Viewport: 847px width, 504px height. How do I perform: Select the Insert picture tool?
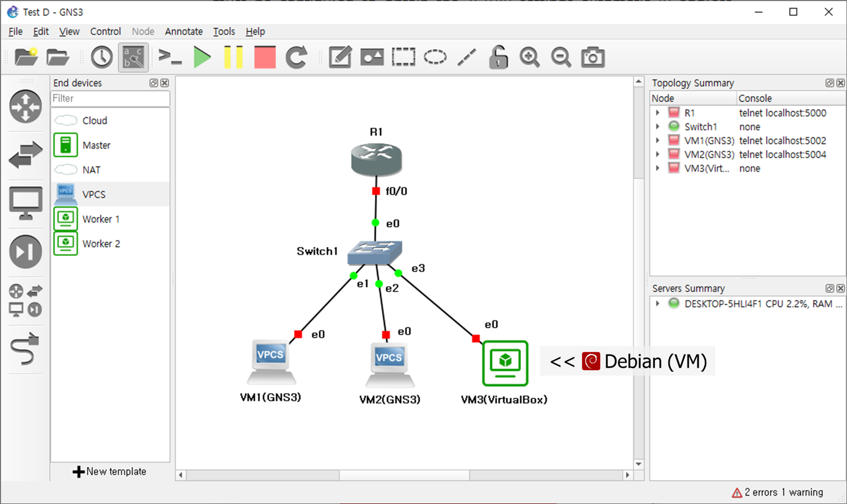coord(372,57)
